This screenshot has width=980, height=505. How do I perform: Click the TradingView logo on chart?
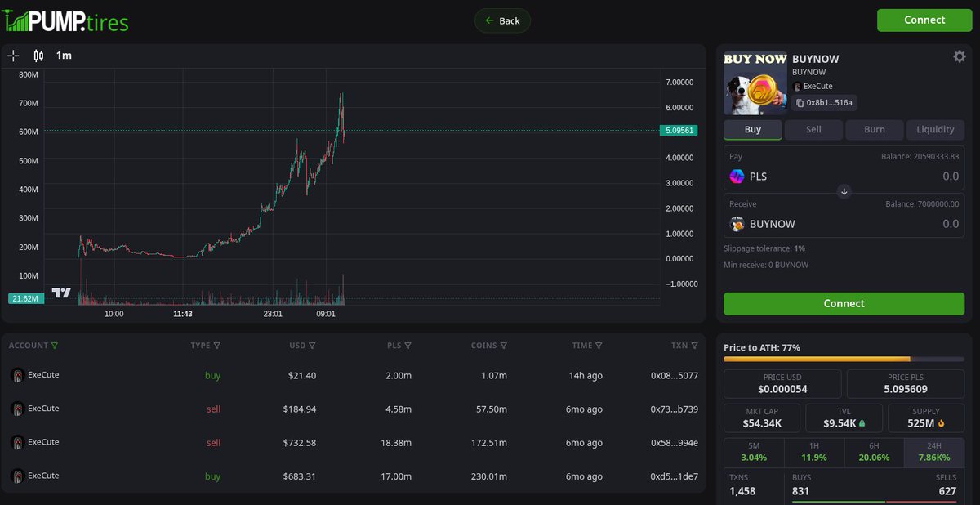[61, 293]
